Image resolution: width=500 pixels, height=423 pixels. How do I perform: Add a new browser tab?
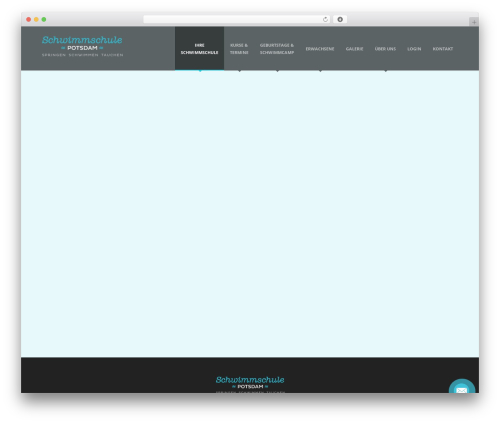coord(474,22)
